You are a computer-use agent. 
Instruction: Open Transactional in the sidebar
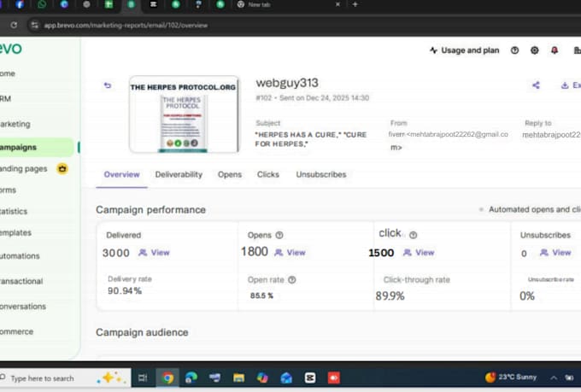(x=21, y=281)
